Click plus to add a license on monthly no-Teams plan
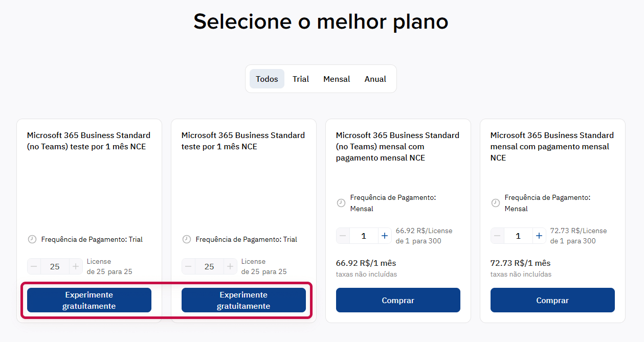The width and height of the screenshot is (644, 342). point(385,235)
